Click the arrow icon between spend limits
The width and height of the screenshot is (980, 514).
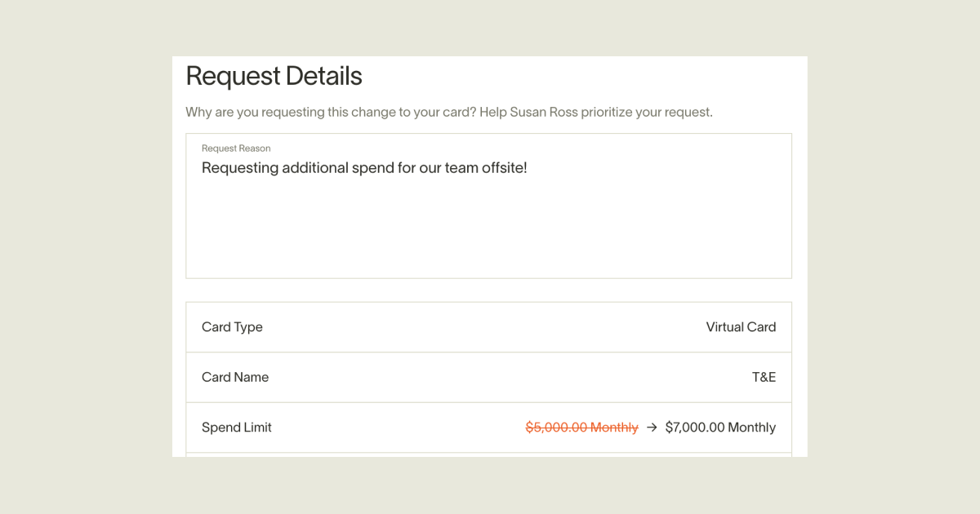click(652, 428)
